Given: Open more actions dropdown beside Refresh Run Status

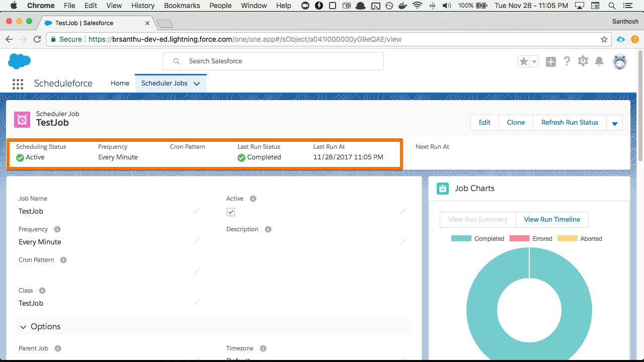Looking at the screenshot, I should (x=614, y=123).
